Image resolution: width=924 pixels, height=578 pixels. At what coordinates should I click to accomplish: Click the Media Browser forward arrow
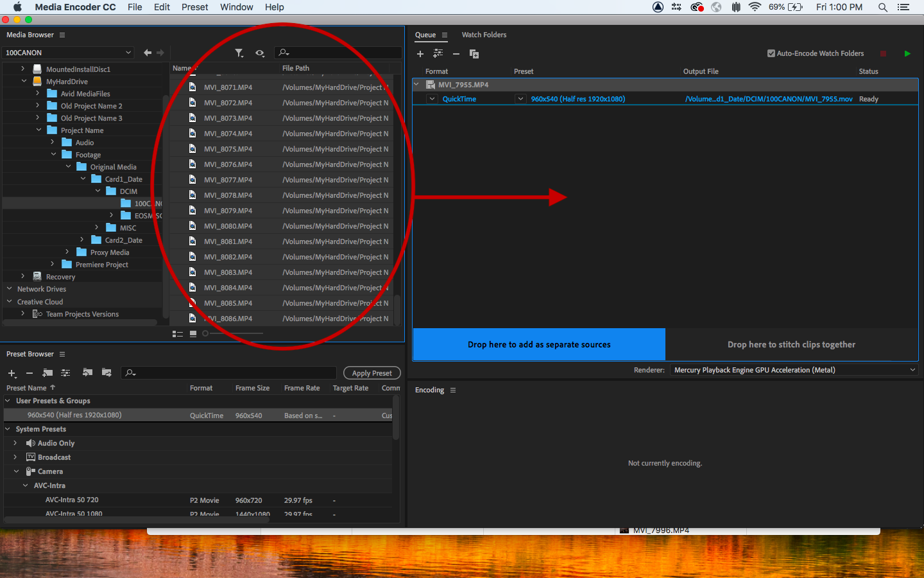pos(160,53)
